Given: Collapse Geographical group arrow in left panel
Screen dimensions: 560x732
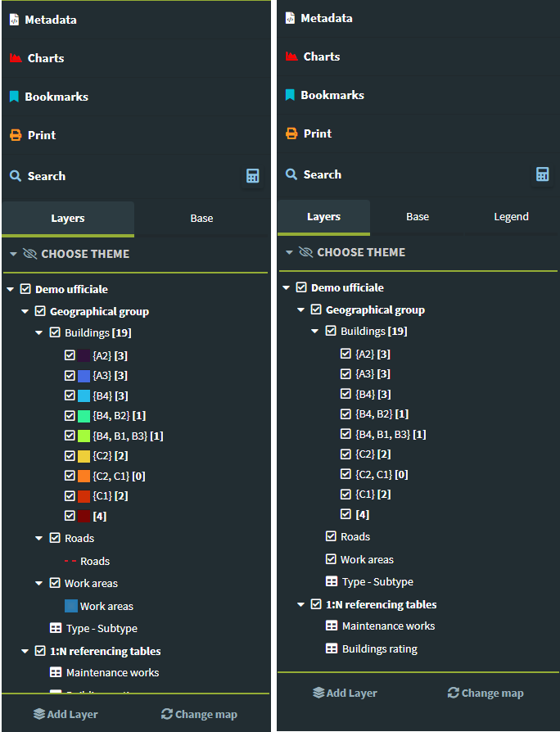Looking at the screenshot, I should pos(25,311).
